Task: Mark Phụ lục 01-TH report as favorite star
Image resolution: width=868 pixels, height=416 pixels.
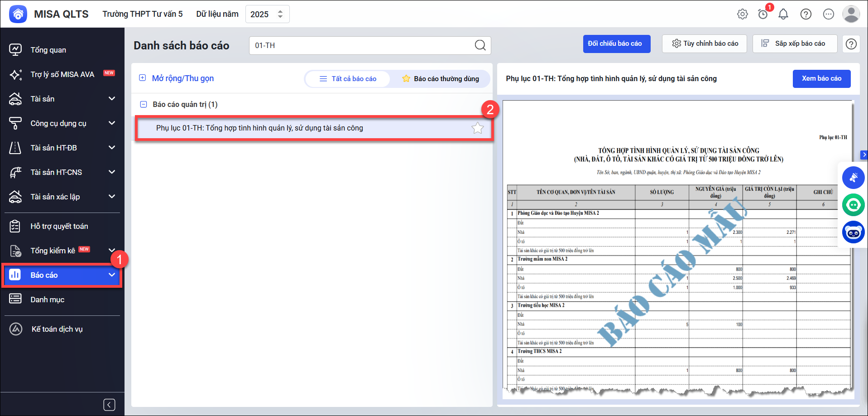Action: click(477, 128)
